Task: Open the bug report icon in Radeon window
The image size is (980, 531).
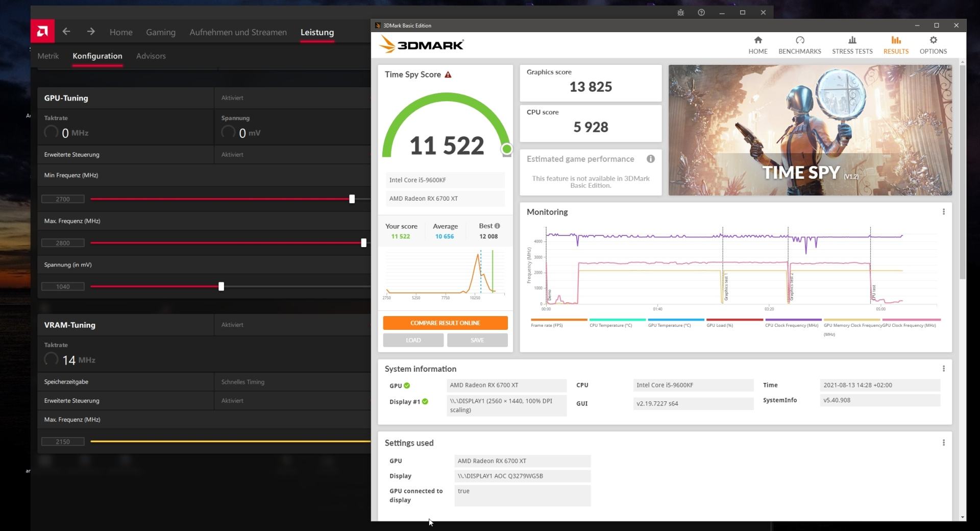Action: (680, 12)
